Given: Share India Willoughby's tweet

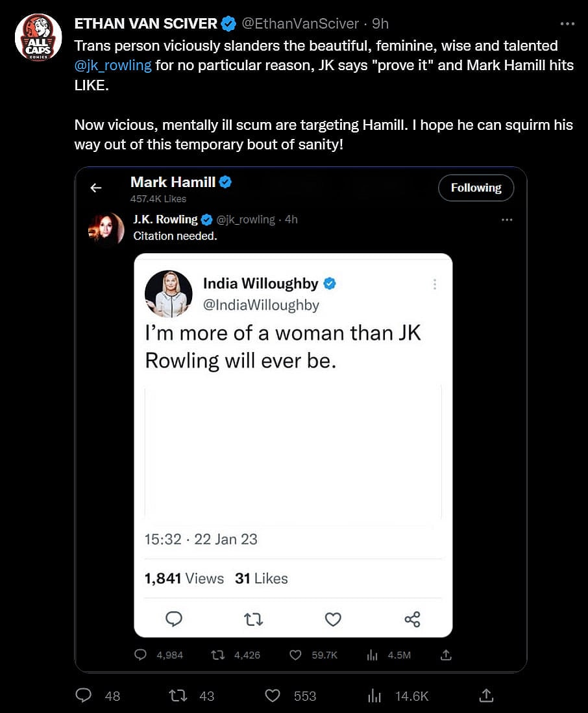Looking at the screenshot, I should (413, 619).
